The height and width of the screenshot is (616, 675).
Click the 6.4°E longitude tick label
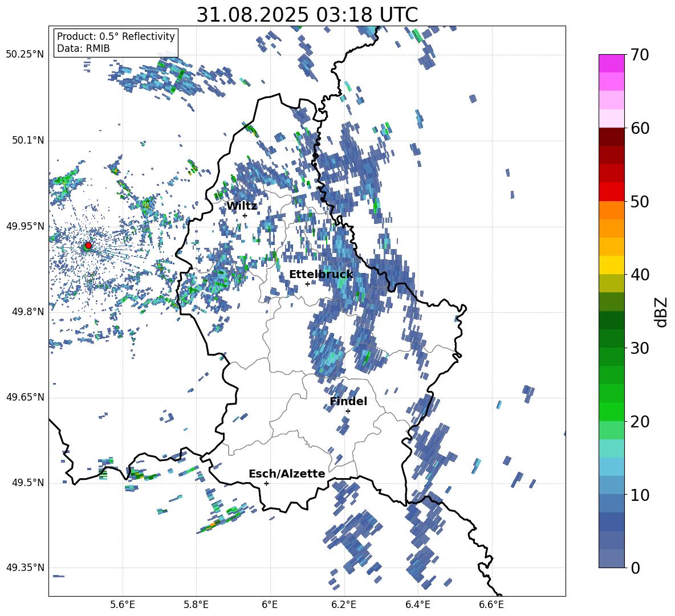[417, 605]
